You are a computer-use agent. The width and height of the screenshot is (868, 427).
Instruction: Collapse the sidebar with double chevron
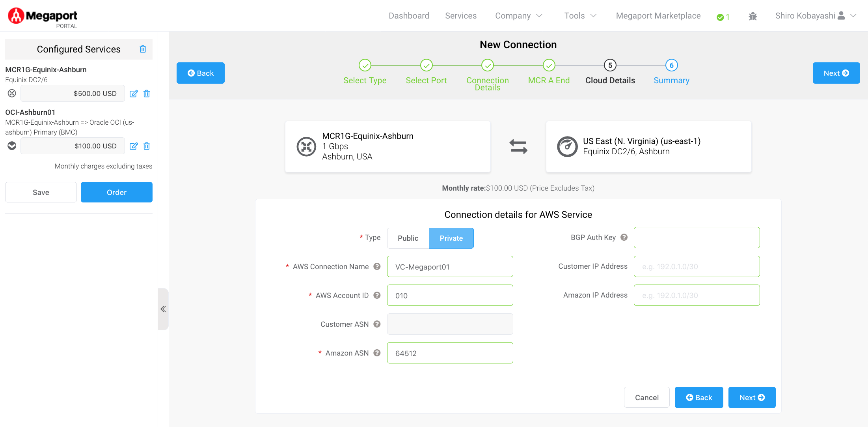pyautogui.click(x=163, y=309)
